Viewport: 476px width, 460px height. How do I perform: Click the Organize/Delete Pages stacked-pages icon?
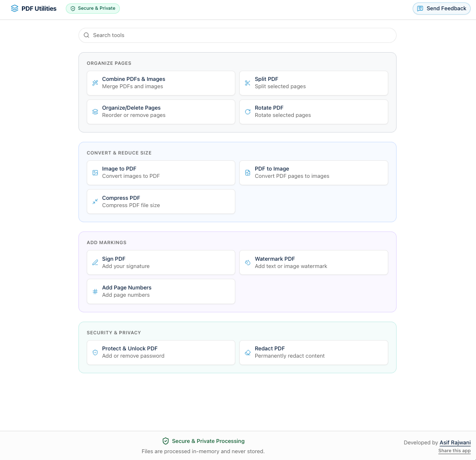click(95, 112)
